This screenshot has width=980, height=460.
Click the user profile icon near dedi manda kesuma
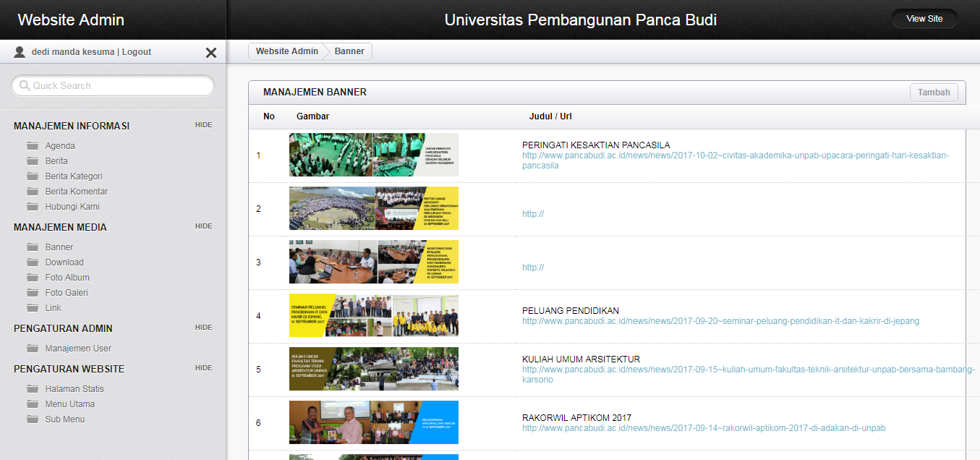pyautogui.click(x=20, y=52)
